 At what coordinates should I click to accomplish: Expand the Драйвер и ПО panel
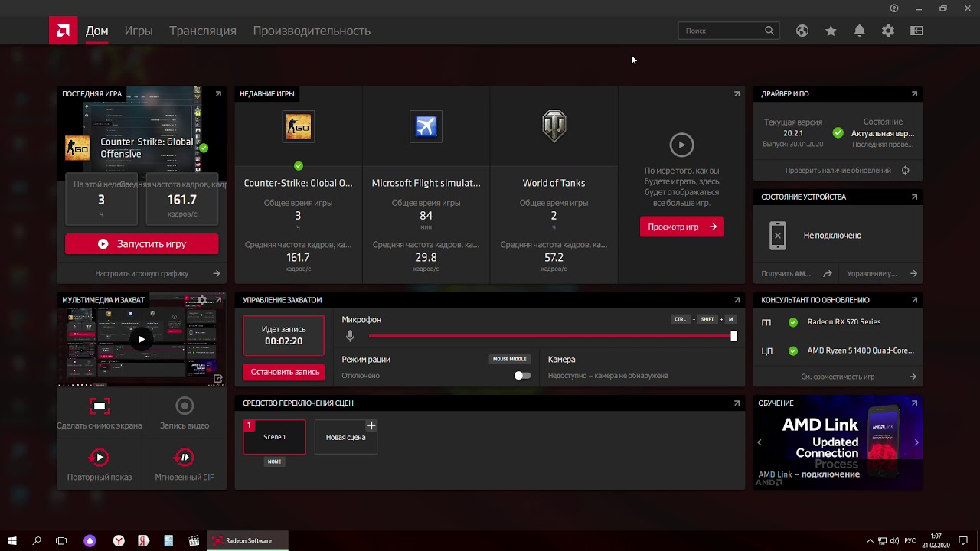pos(914,94)
